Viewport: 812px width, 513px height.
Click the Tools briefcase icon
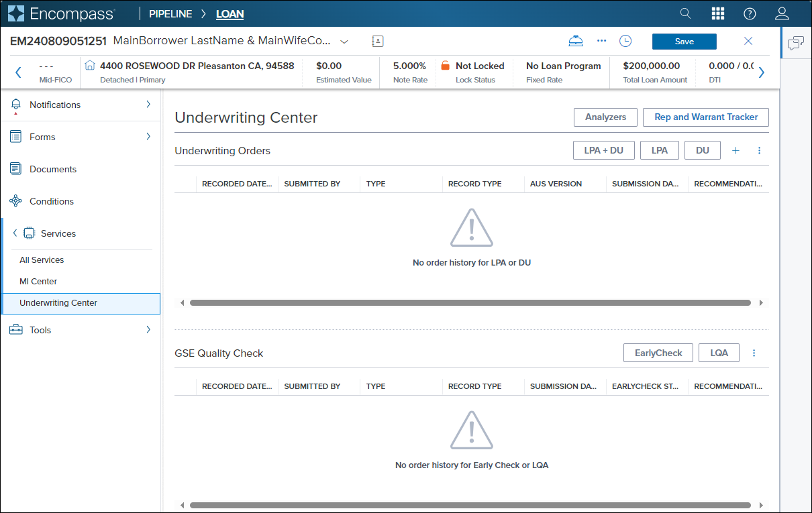[x=15, y=330]
